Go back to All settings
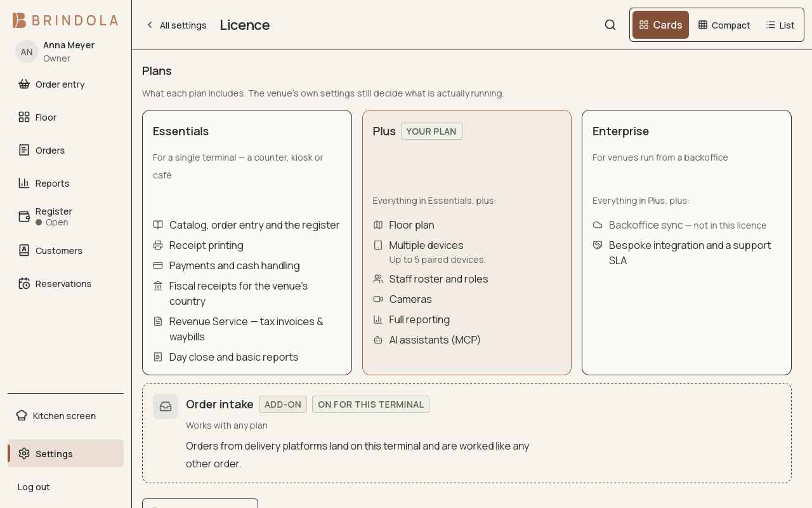 point(176,25)
